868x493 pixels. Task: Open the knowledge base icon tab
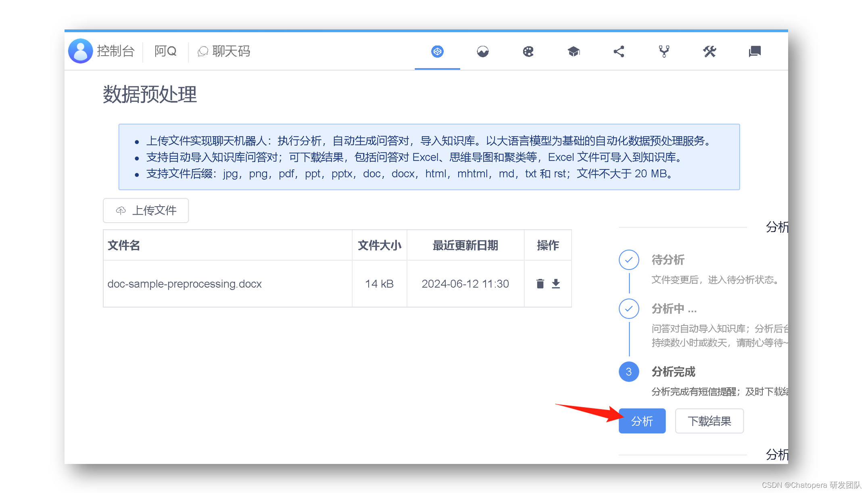[x=437, y=51]
